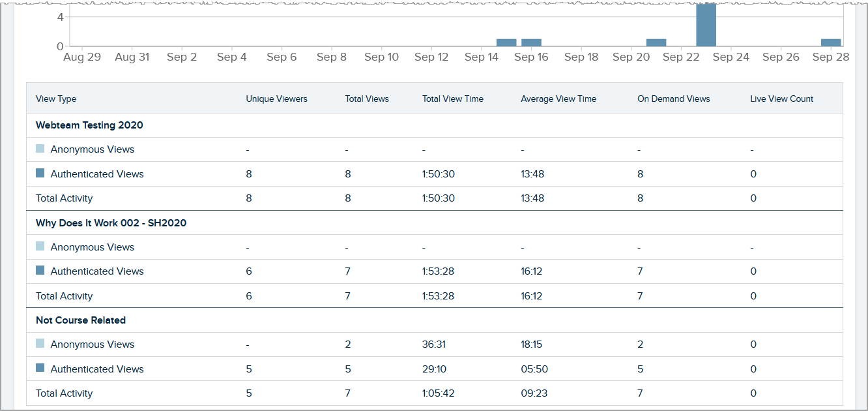Click Authenticated Views swatch under Webteam Testing 2020
This screenshot has height=411, width=868.
[x=40, y=174]
